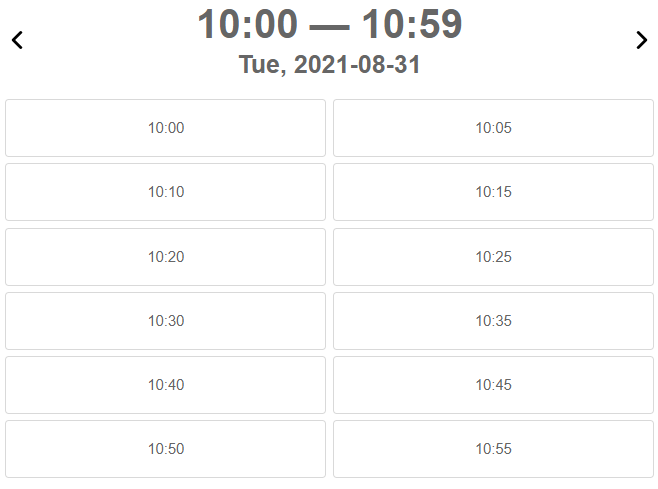Set the time to 10:25
Screen dimensions: 658x489
point(493,257)
